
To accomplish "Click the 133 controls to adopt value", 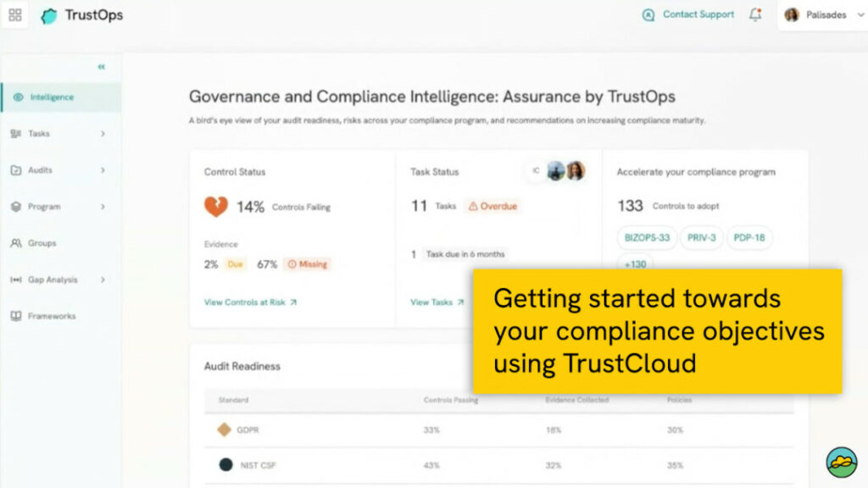I will [630, 206].
